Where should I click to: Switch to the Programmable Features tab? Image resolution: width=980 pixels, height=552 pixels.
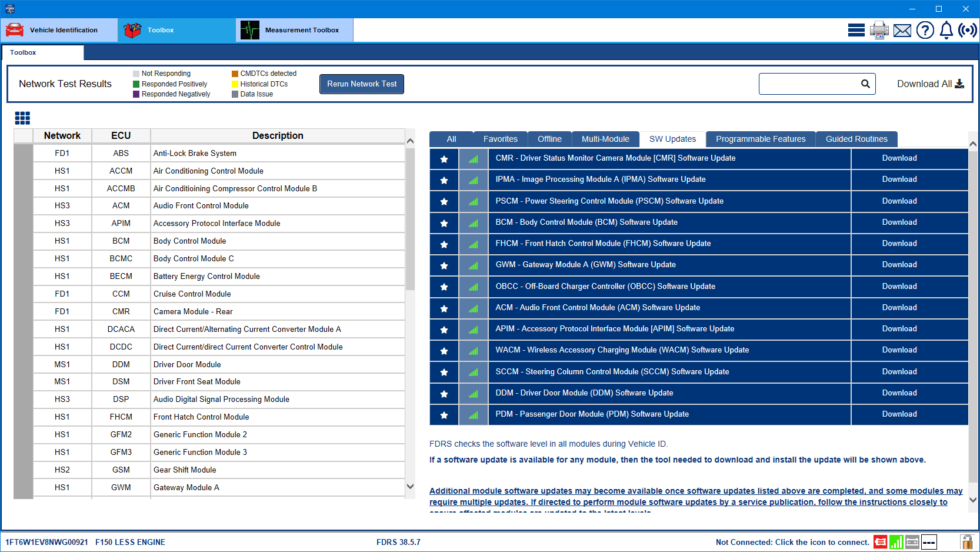pos(761,139)
